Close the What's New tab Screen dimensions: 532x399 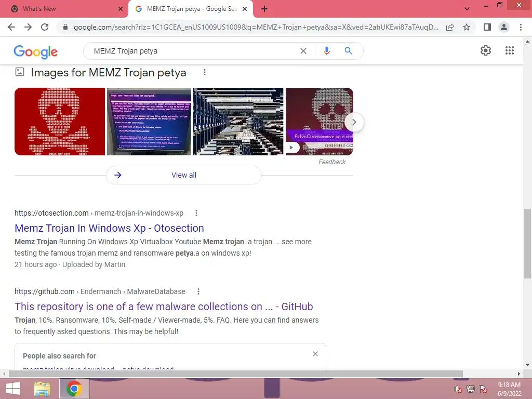[120, 9]
